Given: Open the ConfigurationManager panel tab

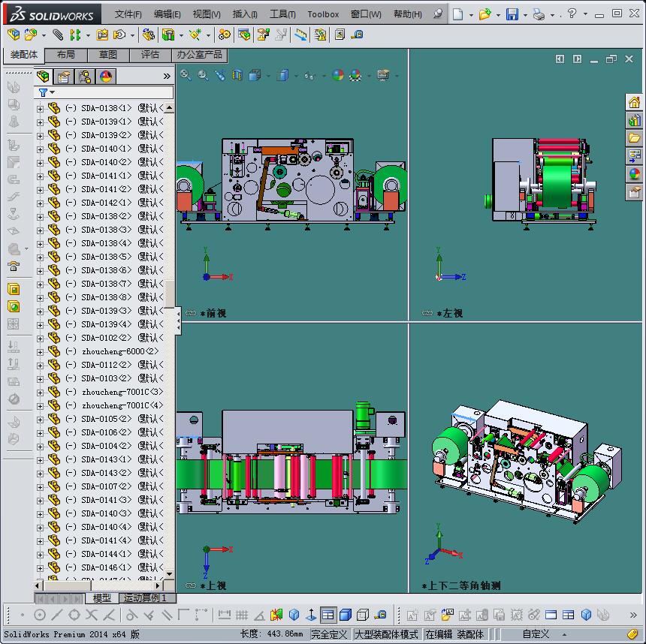Looking at the screenshot, I should point(85,77).
